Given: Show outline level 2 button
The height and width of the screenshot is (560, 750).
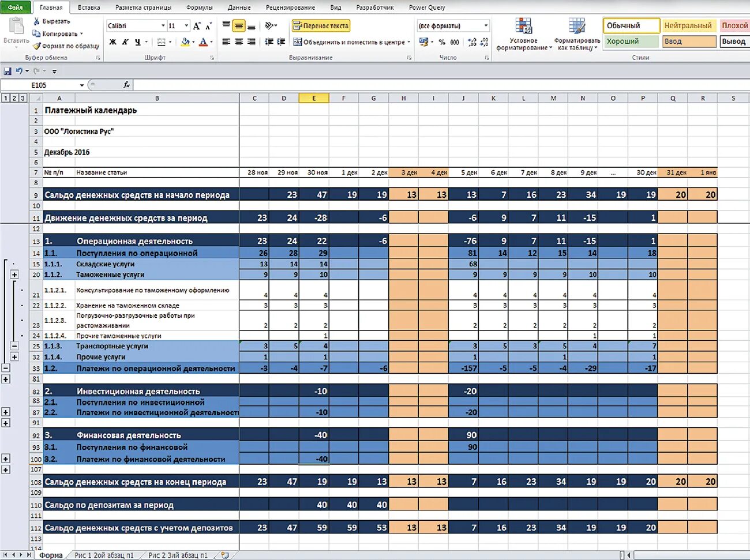Looking at the screenshot, I should click(x=14, y=98).
